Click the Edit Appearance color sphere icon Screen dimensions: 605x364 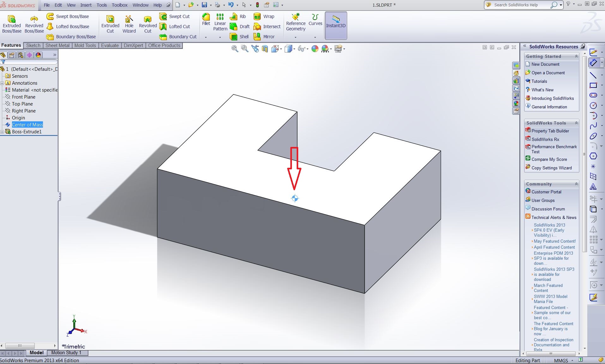[315, 49]
